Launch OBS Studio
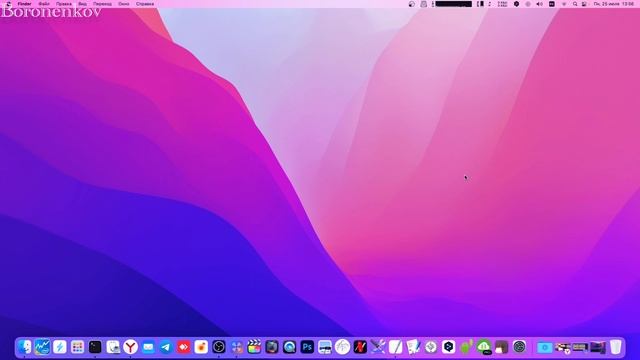Image resolution: width=640 pixels, height=360 pixels. click(x=219, y=347)
